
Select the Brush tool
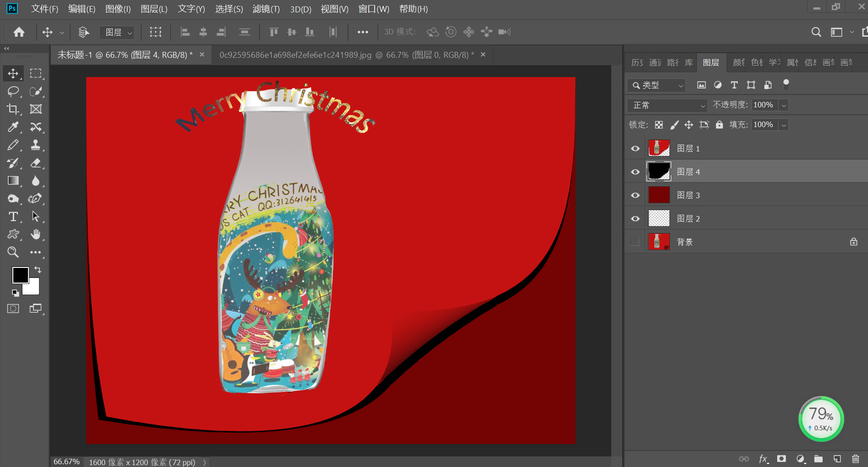[13, 145]
